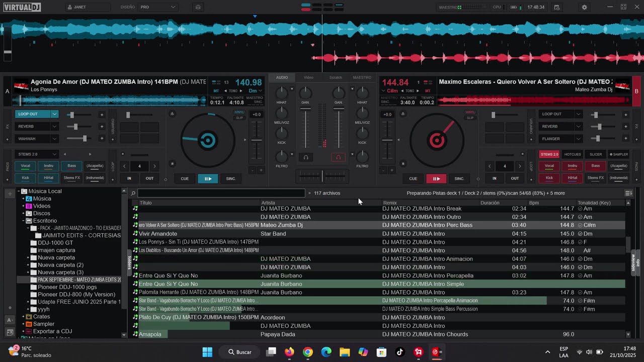Screen dimensions: 644x362
Task: Click the deck B album cover thumbnail
Action: click(622, 85)
